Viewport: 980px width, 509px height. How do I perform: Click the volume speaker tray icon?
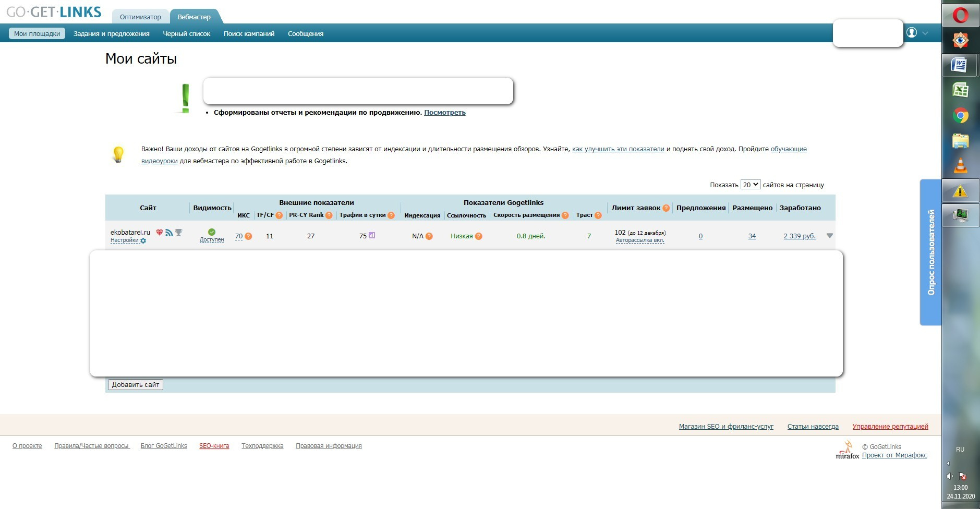(x=950, y=476)
